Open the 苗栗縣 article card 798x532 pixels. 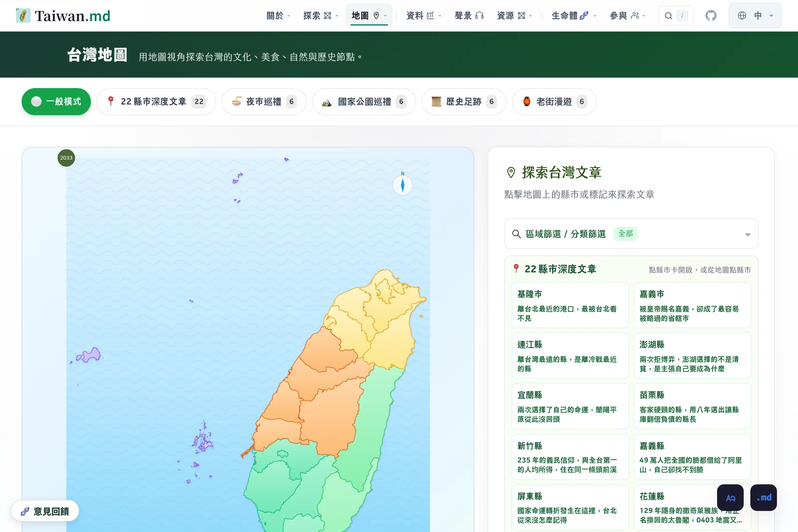point(692,406)
